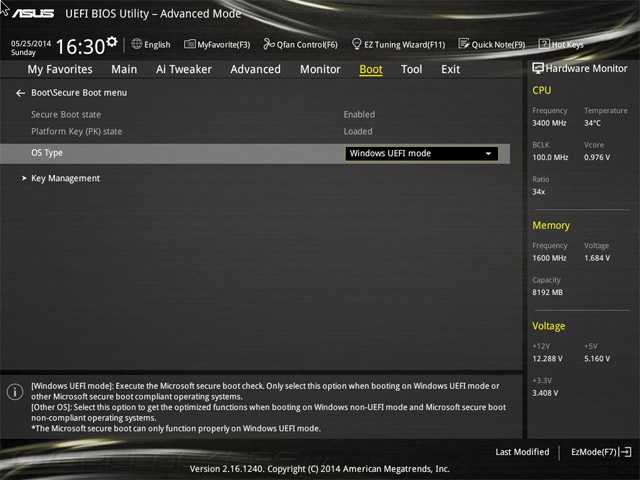Viewport: 640px width, 480px height.
Task: Expand the Key Management submenu
Action: click(65, 178)
